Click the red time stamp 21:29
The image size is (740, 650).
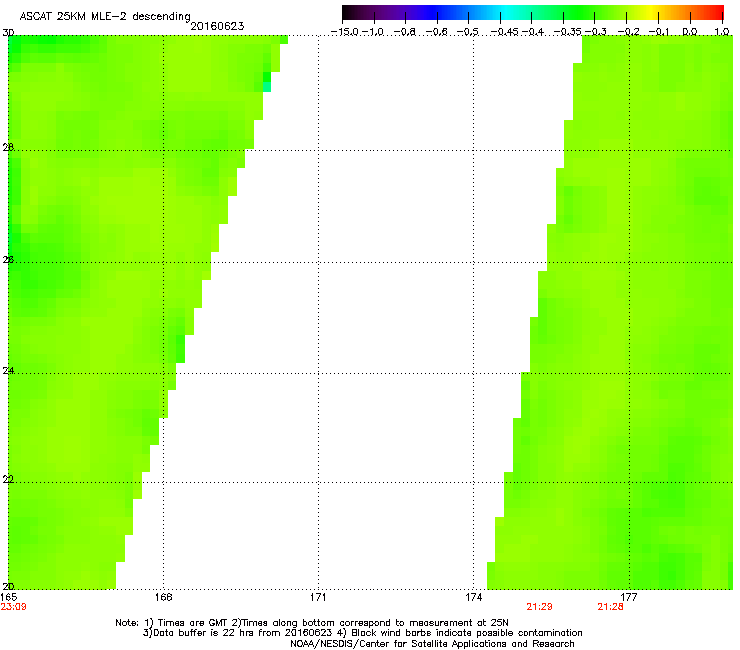coord(539,607)
